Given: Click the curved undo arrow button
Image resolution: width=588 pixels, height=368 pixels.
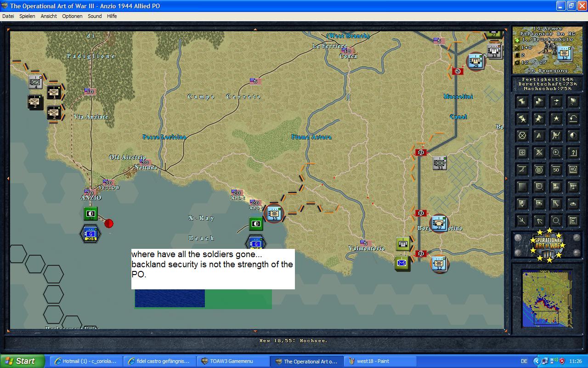Looking at the screenshot, I should 573,119.
